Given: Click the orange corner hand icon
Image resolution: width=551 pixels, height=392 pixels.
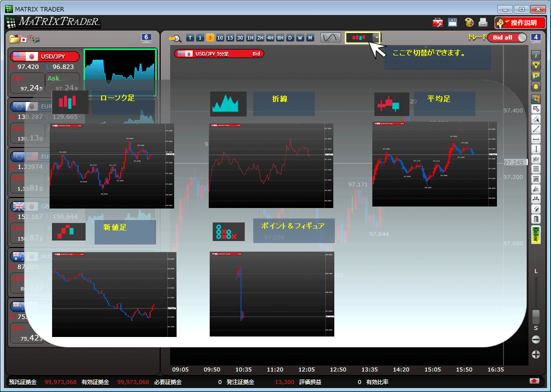Looking at the screenshot, I should click(536, 99).
